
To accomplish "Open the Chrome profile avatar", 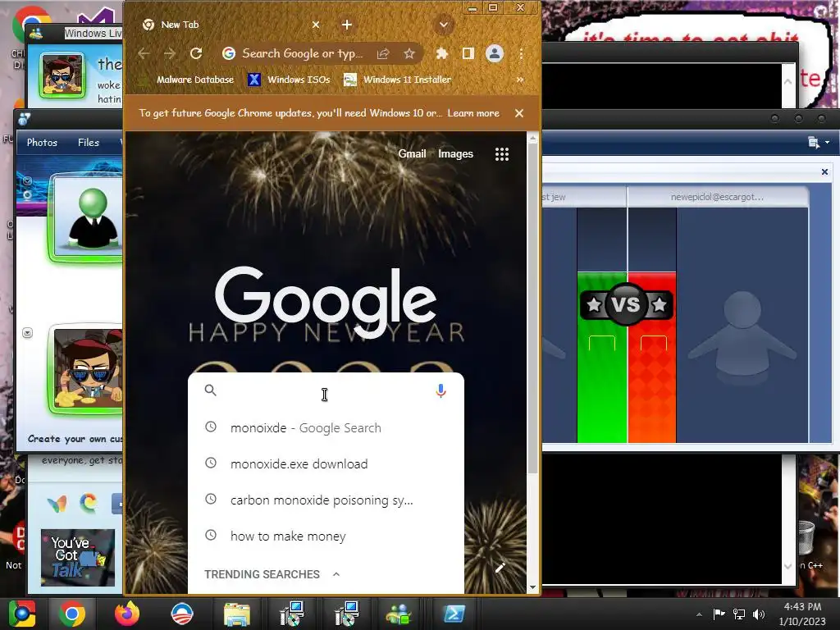I will pyautogui.click(x=495, y=53).
